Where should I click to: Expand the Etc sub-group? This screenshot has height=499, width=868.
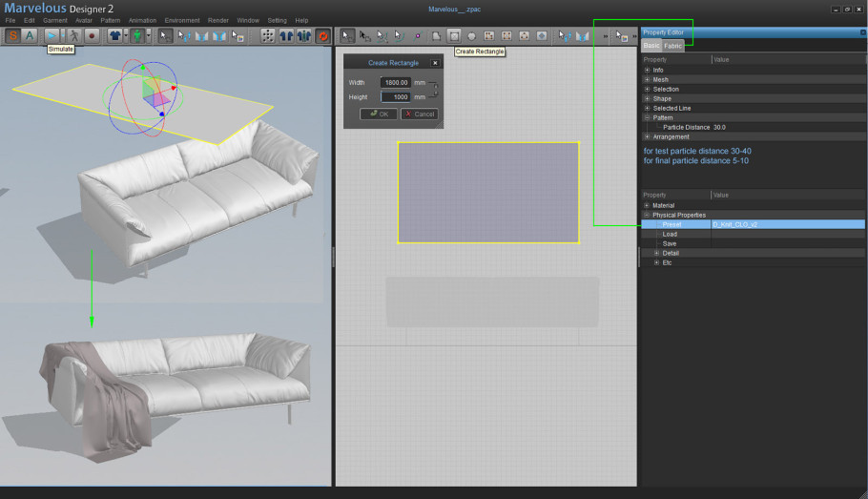tap(657, 262)
